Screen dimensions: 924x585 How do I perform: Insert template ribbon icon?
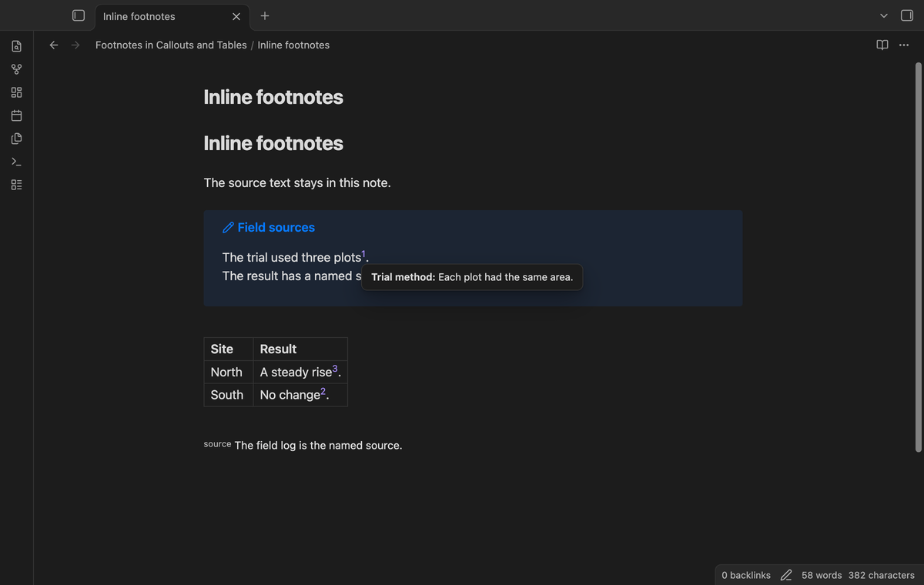[16, 139]
